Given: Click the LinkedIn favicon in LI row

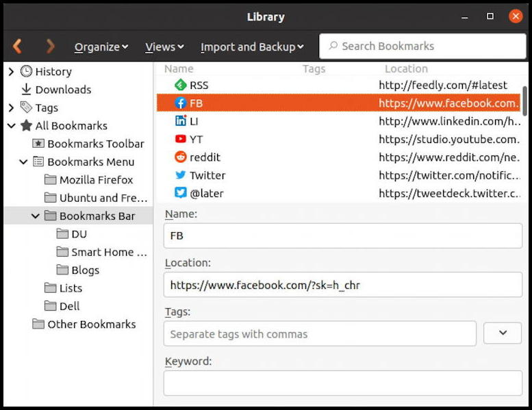Looking at the screenshot, I should point(181,120).
